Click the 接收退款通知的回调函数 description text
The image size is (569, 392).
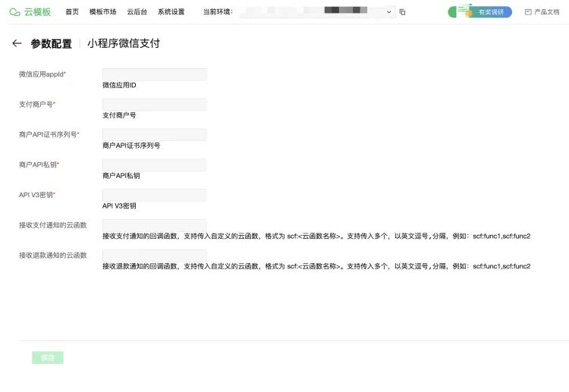[316, 266]
